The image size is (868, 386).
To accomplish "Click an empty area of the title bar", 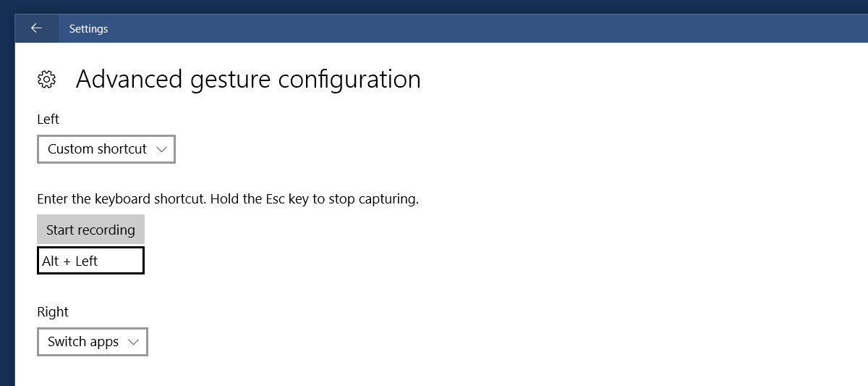I will pyautogui.click(x=470, y=29).
